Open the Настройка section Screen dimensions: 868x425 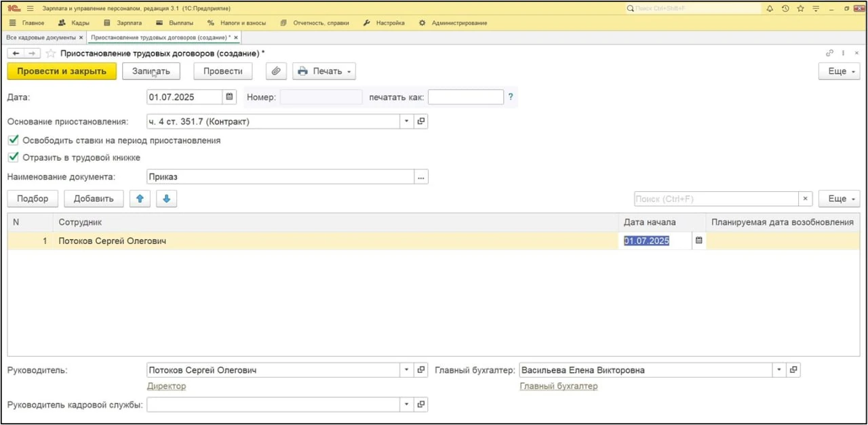click(384, 23)
